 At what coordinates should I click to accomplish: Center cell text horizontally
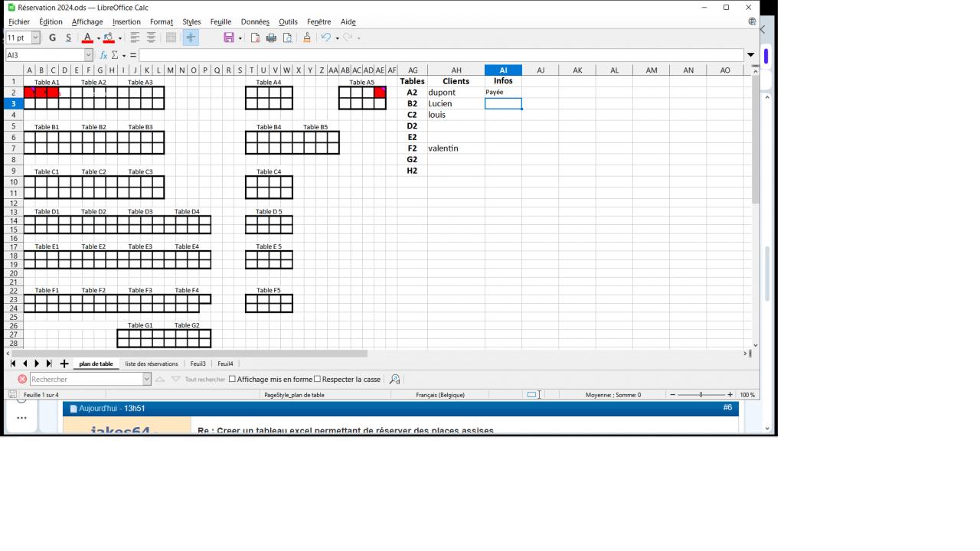[151, 37]
